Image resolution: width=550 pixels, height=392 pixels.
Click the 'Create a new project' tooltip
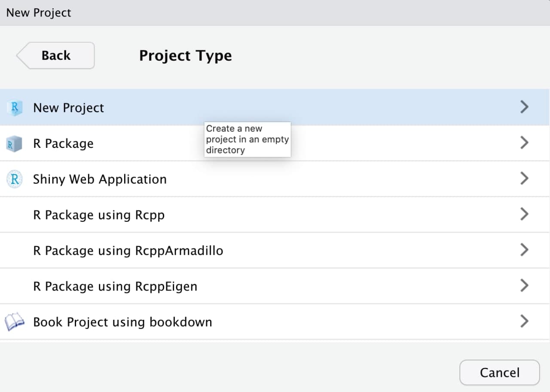coord(247,139)
